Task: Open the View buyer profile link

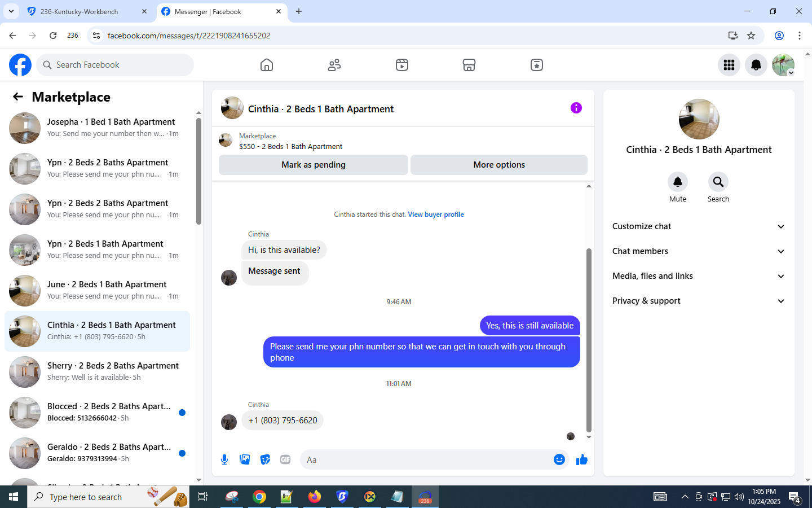Action: point(436,214)
